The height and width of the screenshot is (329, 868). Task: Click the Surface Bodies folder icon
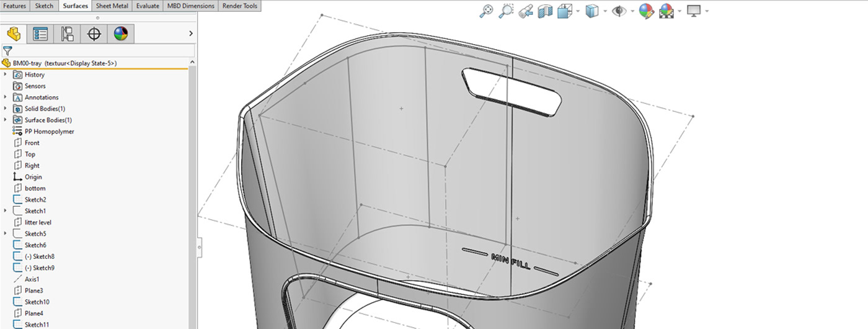[x=17, y=120]
